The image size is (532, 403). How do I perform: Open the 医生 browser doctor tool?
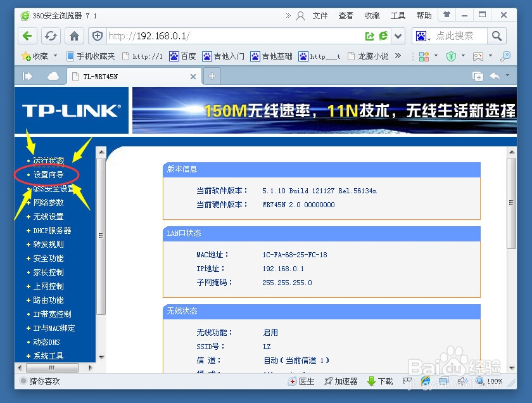tap(301, 381)
